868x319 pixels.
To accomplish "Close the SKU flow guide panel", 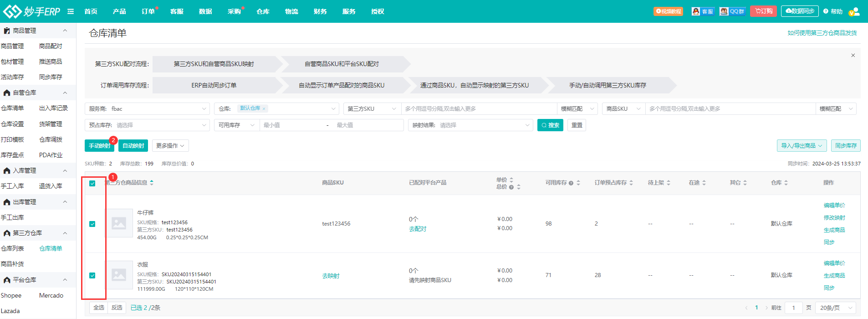I will (853, 56).
